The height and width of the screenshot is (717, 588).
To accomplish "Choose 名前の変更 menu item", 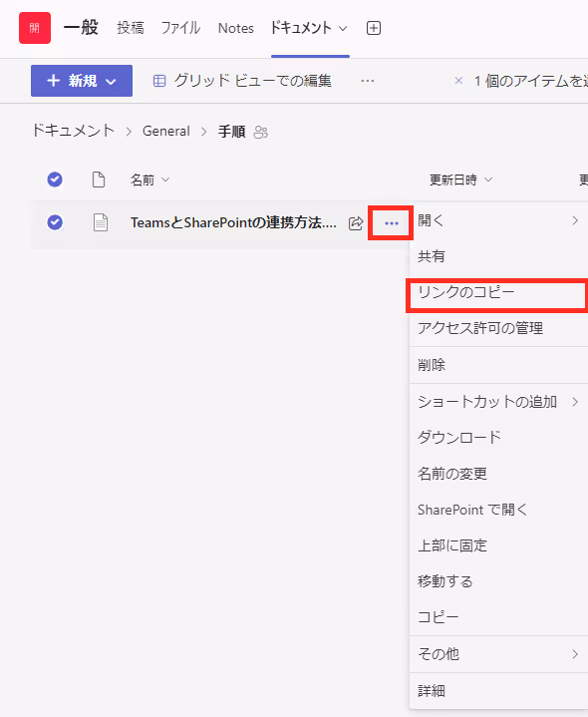I will point(498,474).
